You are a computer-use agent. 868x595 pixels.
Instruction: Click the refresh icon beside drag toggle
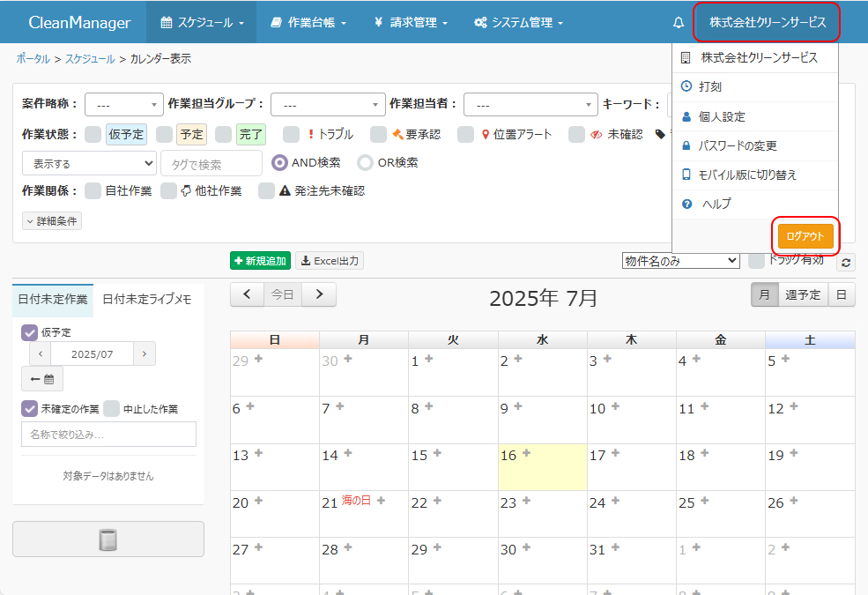pyautogui.click(x=845, y=262)
